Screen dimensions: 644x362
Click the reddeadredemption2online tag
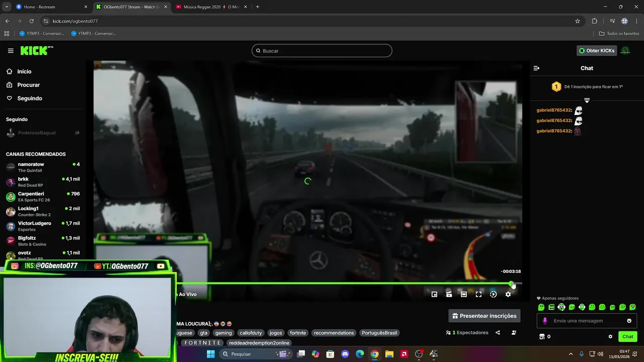[x=259, y=343]
